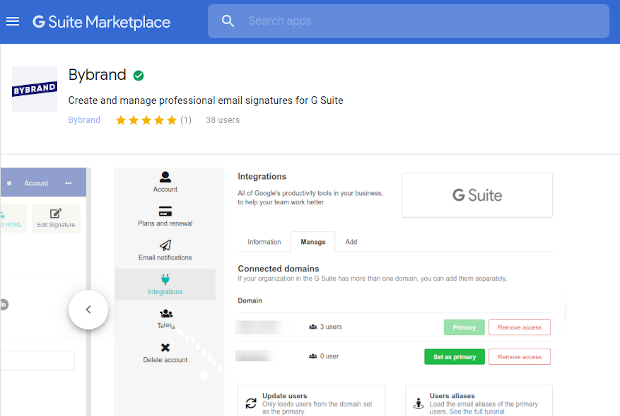Open the Bybrand developer link
Viewport: 620px width, 416px height.
84,120
